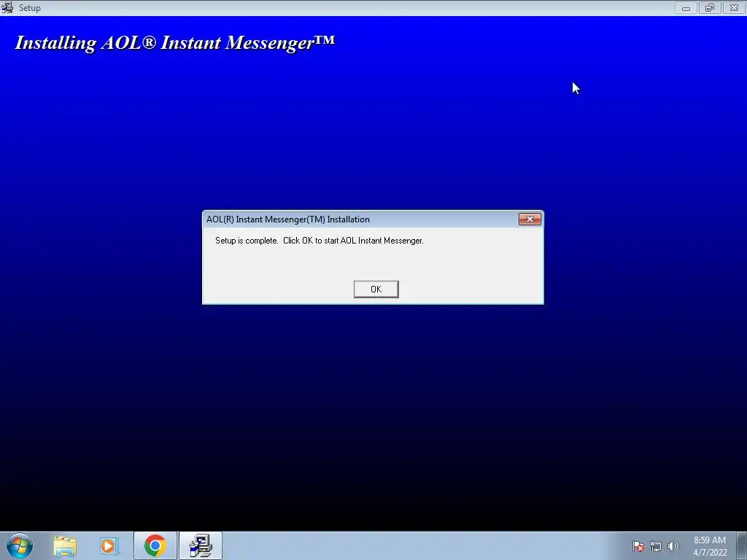Close the Setup window
Screen dimensions: 747x560
click(734, 8)
